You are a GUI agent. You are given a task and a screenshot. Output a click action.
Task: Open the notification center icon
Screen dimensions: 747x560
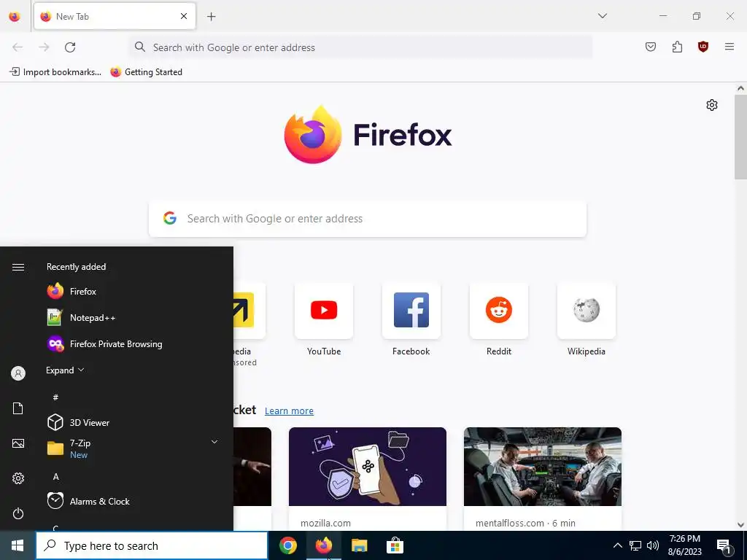pyautogui.click(x=724, y=546)
